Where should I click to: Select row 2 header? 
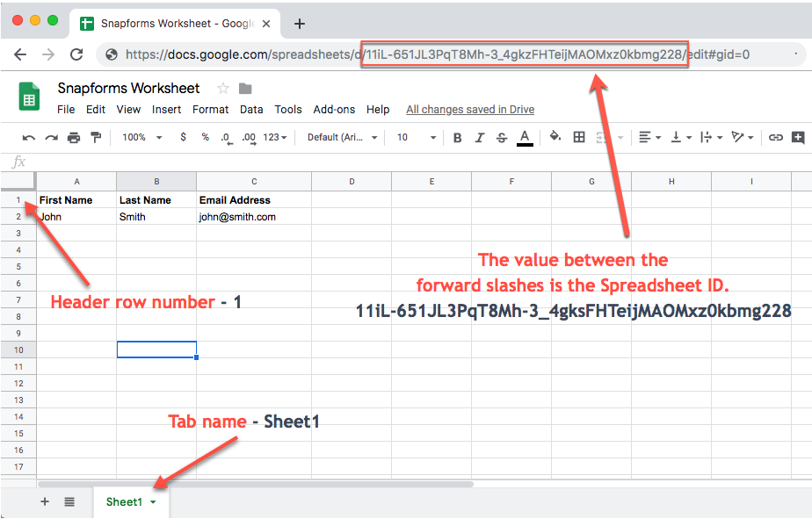pos(18,217)
